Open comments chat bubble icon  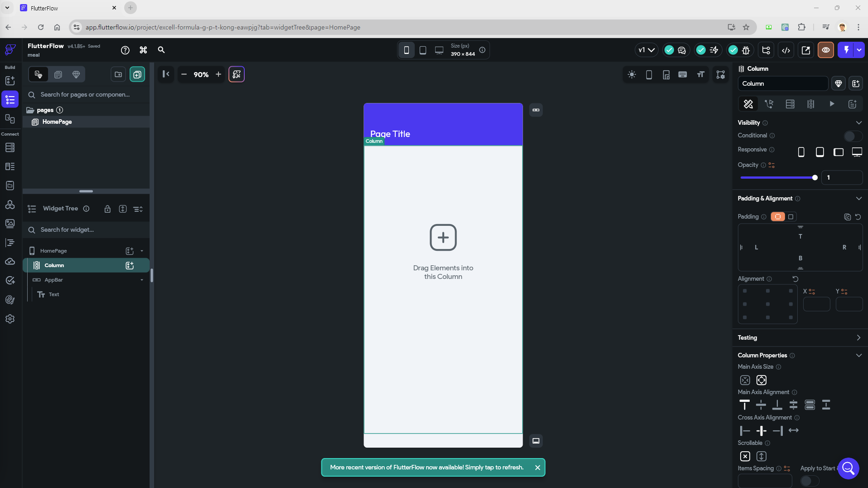[682, 50]
